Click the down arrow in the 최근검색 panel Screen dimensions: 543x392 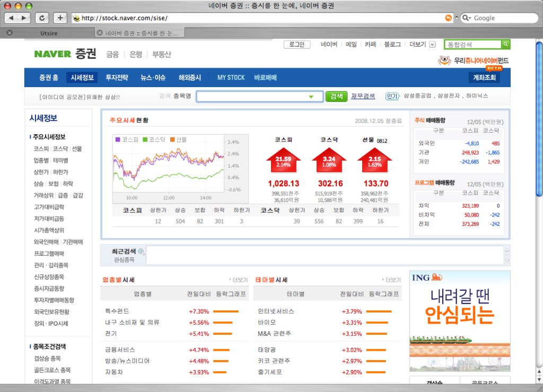tap(507, 260)
